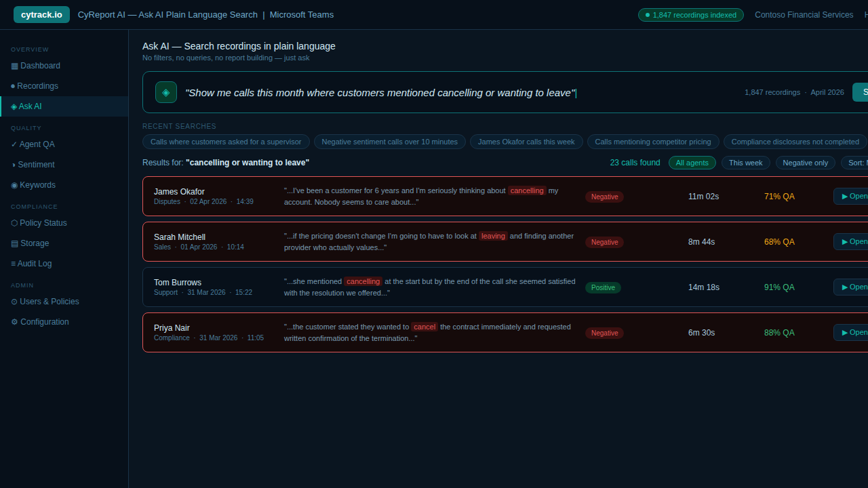Toggle the All agents filter chip
The width and height of the screenshot is (868, 488).
pos(692,163)
